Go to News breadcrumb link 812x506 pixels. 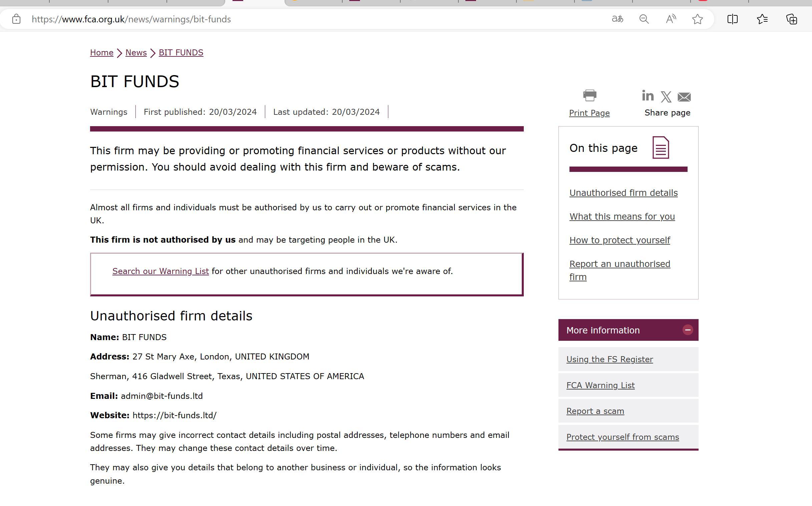[x=136, y=53]
